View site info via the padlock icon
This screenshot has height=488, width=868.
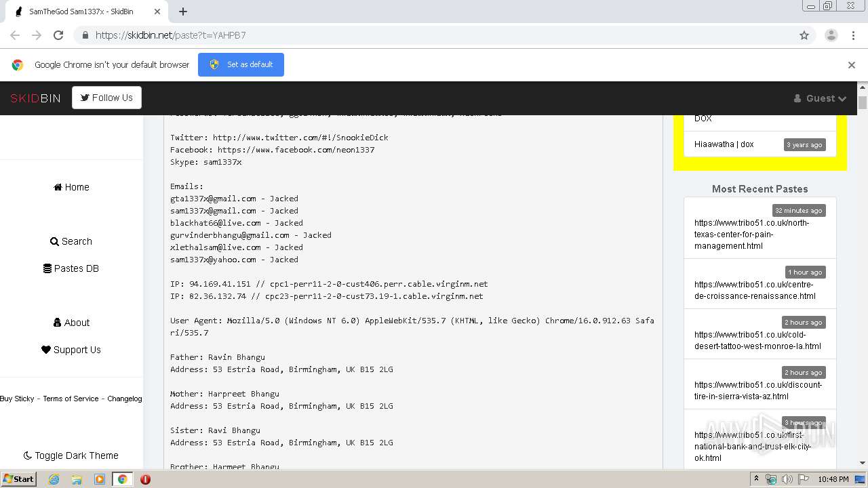tap(85, 35)
